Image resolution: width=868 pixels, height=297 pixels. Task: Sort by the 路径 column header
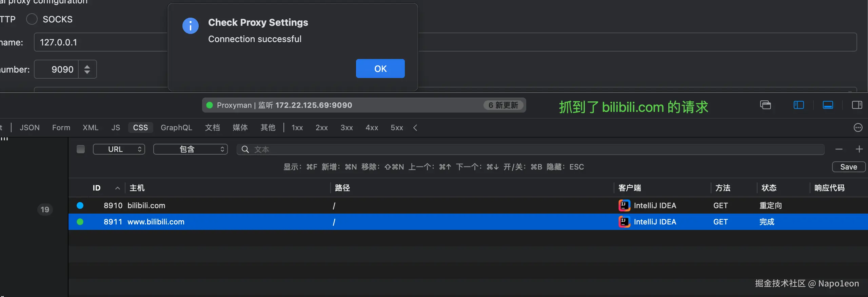coord(342,188)
